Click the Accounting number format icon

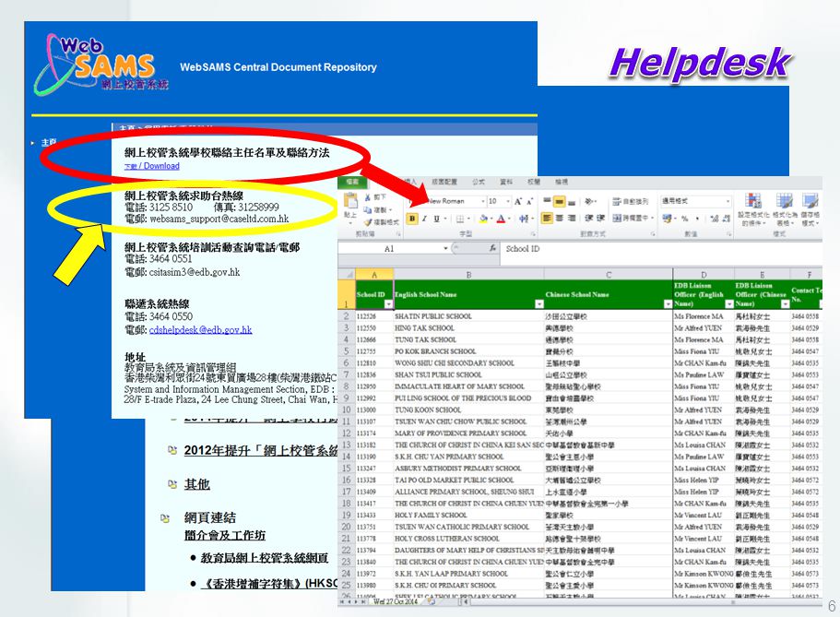point(667,219)
